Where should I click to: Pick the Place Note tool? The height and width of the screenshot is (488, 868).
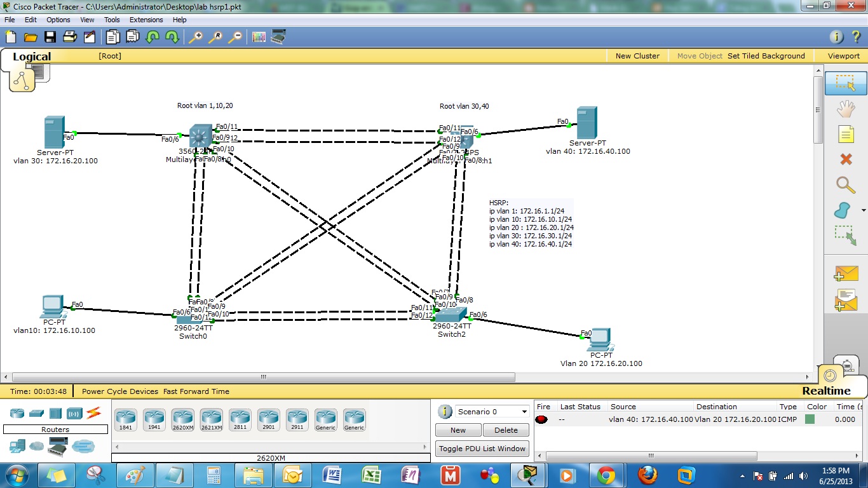pos(845,134)
